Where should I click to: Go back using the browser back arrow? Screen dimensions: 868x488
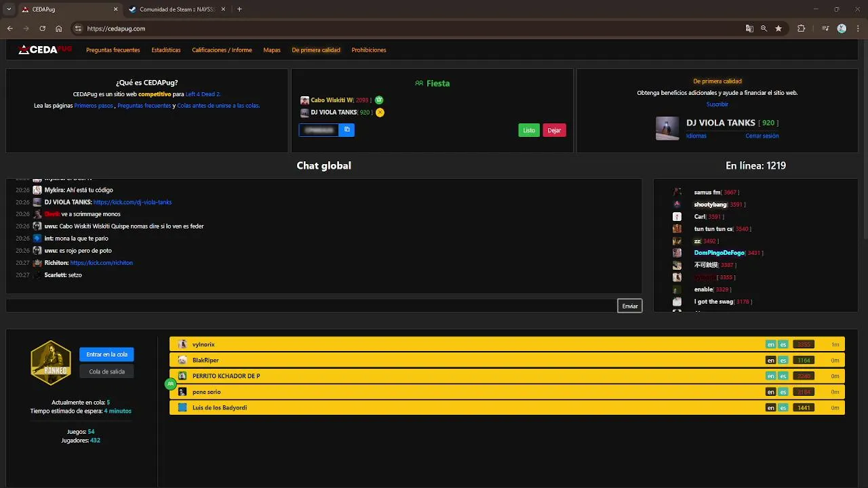[10, 28]
